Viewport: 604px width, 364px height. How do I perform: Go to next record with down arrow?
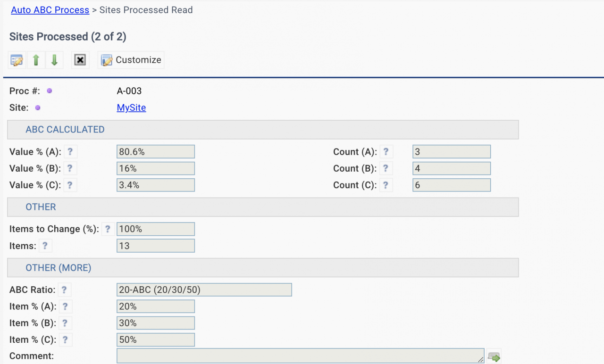click(x=54, y=60)
